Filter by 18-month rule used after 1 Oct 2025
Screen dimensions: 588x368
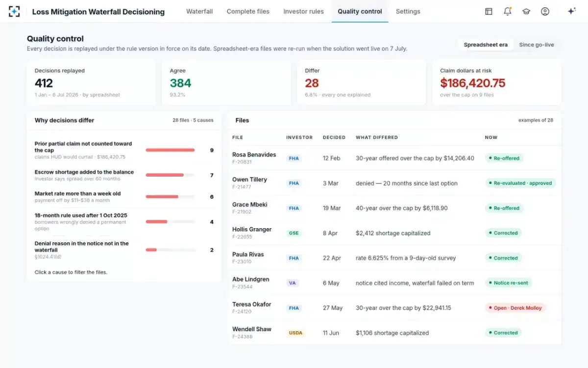pyautogui.click(x=124, y=222)
